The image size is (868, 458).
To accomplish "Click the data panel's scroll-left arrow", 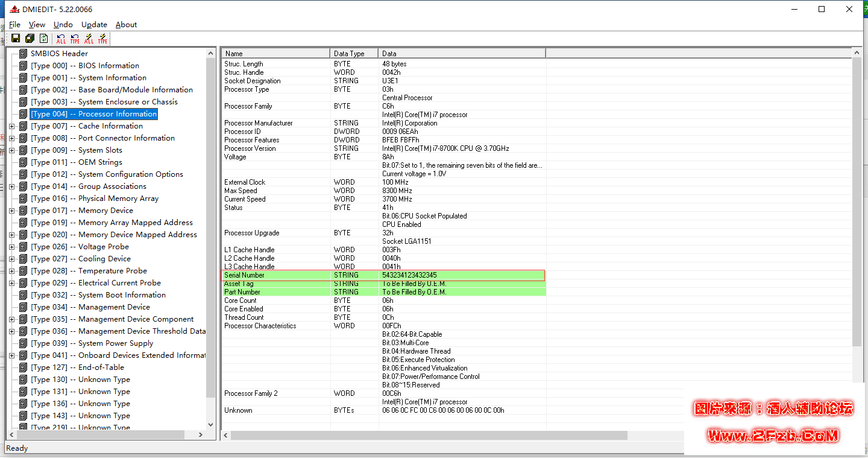I will click(x=226, y=435).
